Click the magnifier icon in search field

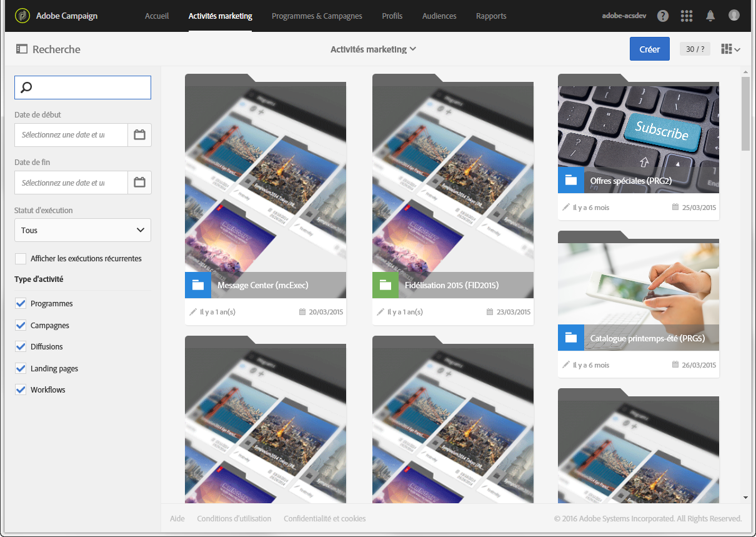[26, 88]
